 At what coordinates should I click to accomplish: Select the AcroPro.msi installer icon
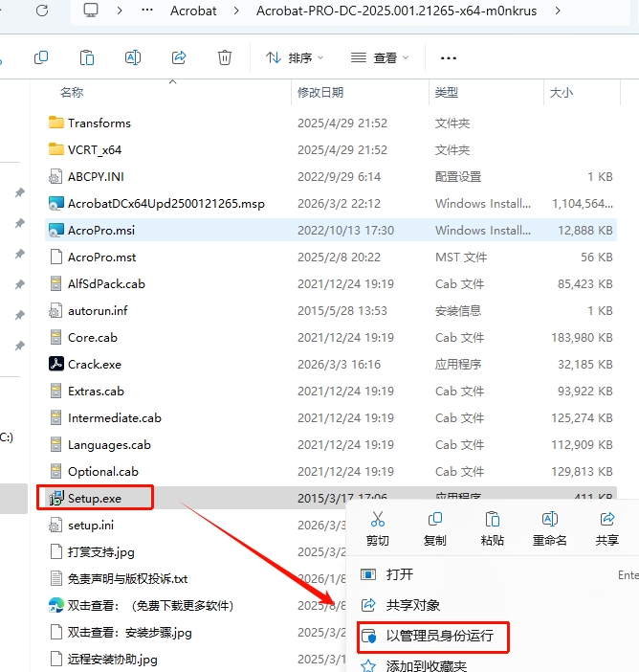[x=56, y=230]
